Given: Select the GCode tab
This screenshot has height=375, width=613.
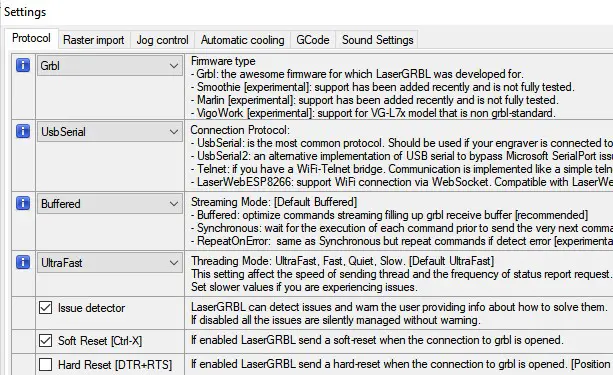Looking at the screenshot, I should [x=313, y=40].
